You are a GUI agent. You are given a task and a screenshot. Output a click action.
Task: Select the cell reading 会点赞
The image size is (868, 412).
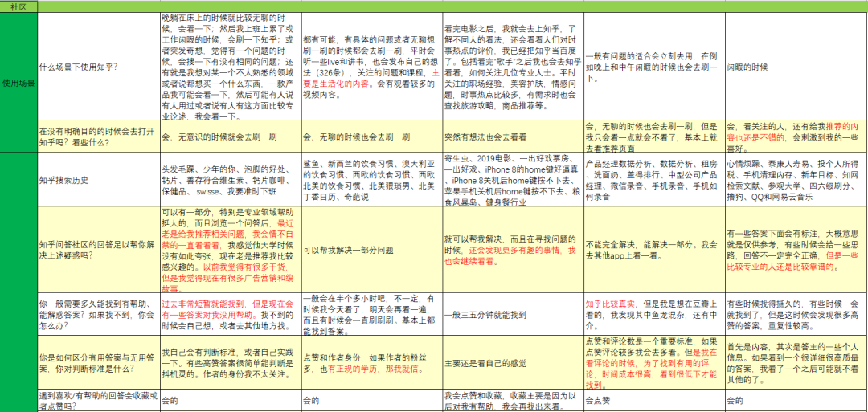coord(654,401)
